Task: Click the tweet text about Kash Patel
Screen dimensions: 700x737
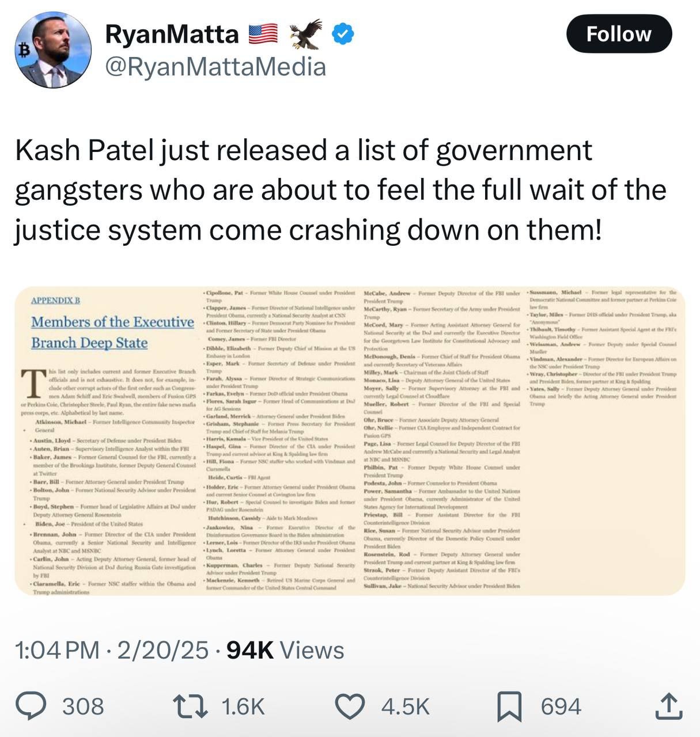Action: coord(340,190)
